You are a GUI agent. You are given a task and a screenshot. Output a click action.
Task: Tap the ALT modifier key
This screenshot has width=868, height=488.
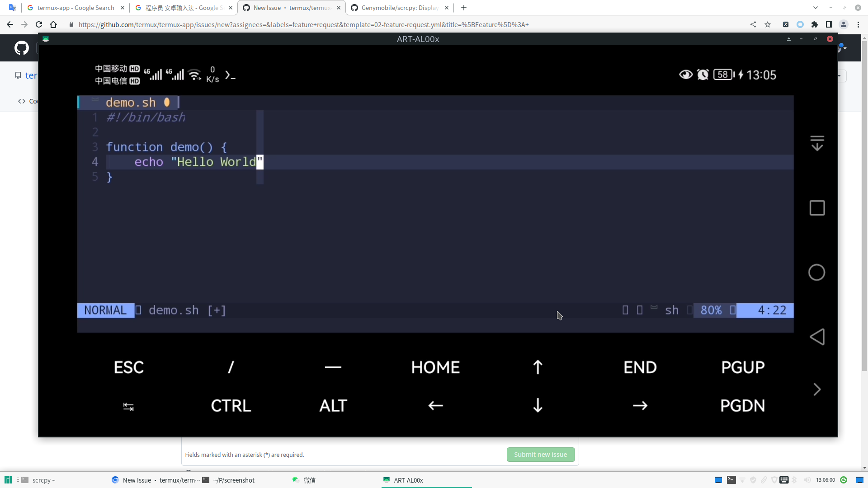click(333, 406)
